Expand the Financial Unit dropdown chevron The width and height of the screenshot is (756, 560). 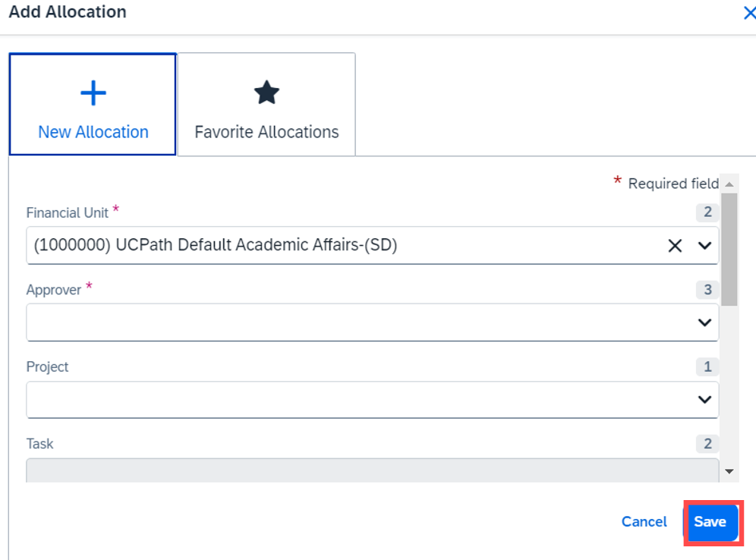point(704,245)
